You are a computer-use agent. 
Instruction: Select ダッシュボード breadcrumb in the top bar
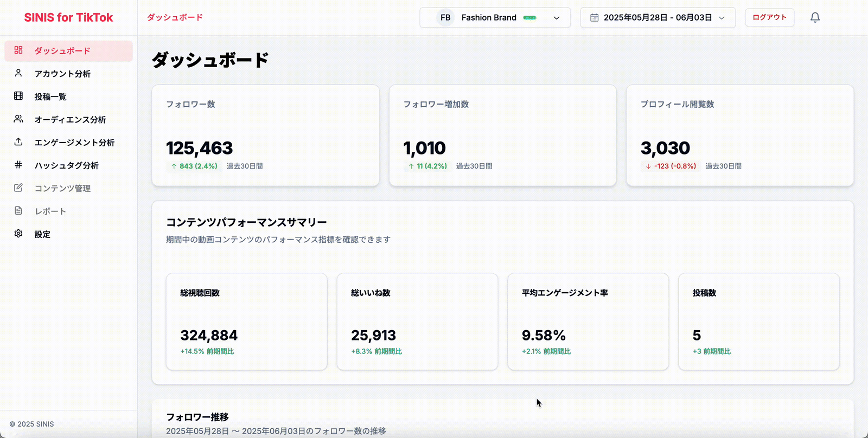click(x=175, y=18)
